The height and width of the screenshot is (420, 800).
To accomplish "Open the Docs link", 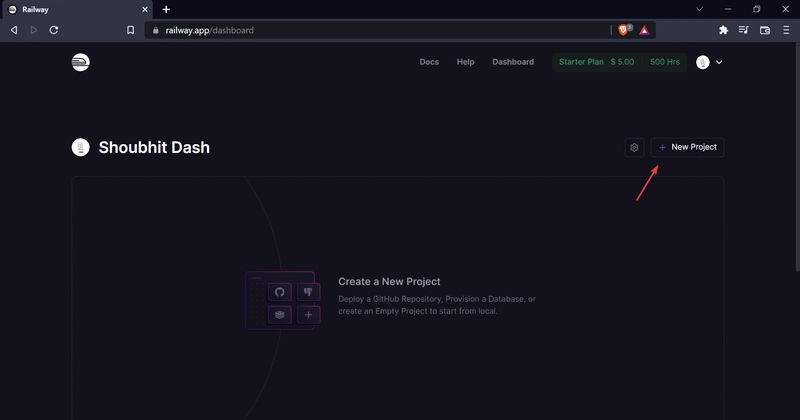I will [429, 62].
